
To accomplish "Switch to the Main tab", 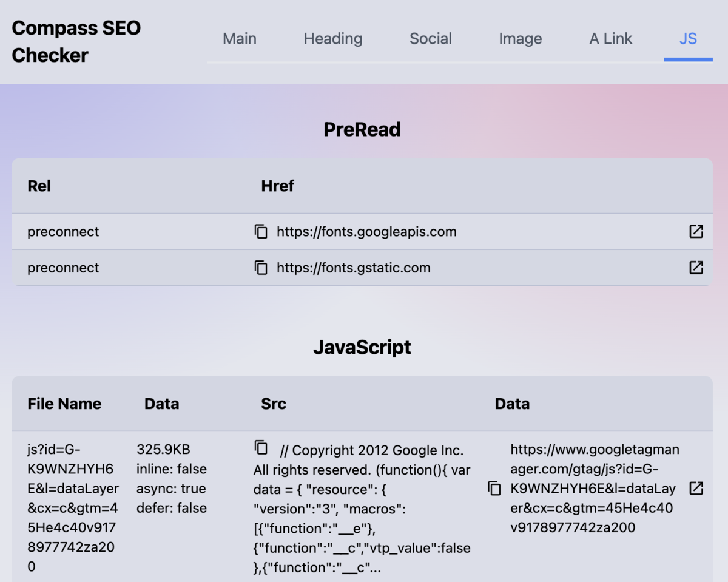I will point(239,38).
